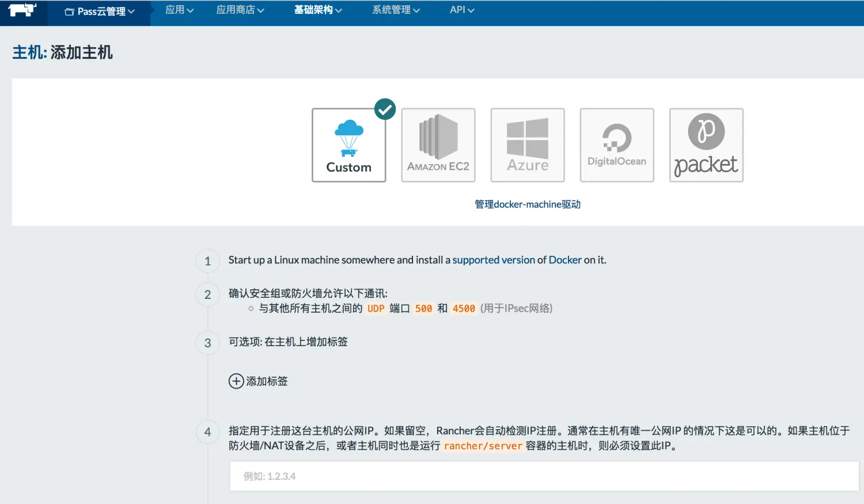This screenshot has height=504, width=864.
Task: Open the 应用商店 menu
Action: (240, 10)
